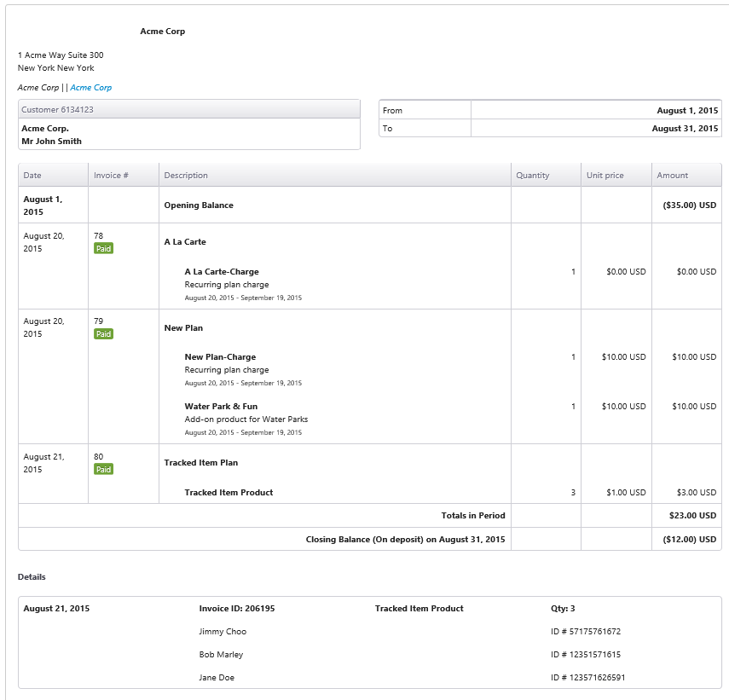Click the Paid badge for invoice 79
The width and height of the screenshot is (729, 700).
103,333
